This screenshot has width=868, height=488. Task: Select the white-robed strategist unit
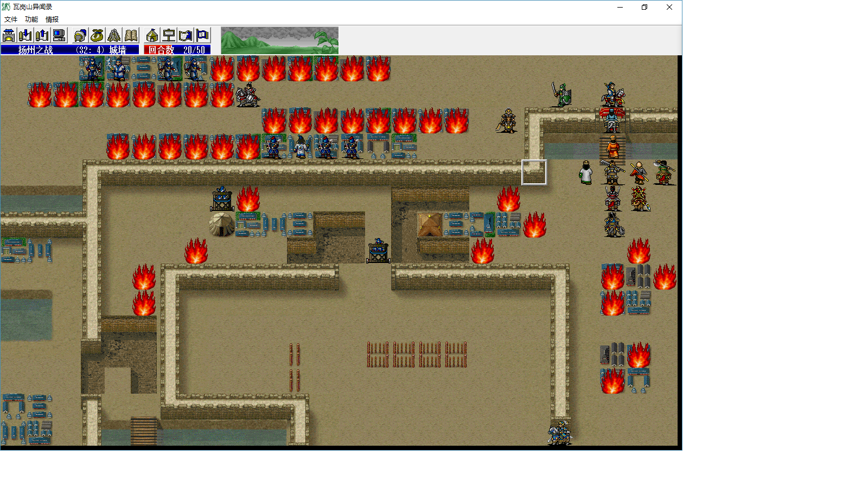586,172
